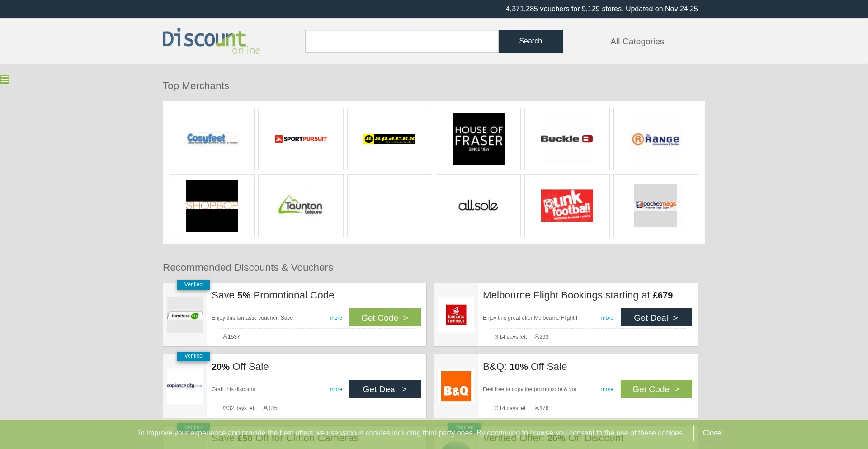Screen dimensions: 868x449
Task: Expand 'more' on 20% Off Sale offer
Action: point(336,389)
